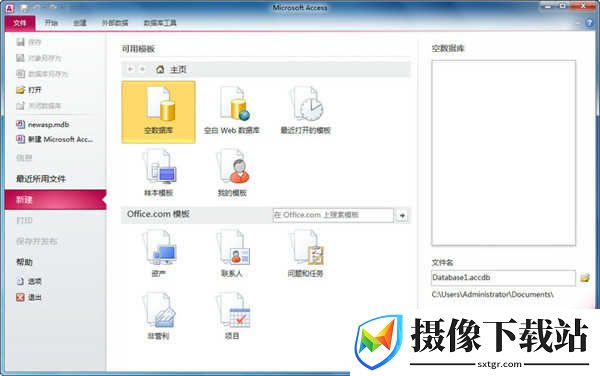Open the 打印 section

click(x=24, y=220)
